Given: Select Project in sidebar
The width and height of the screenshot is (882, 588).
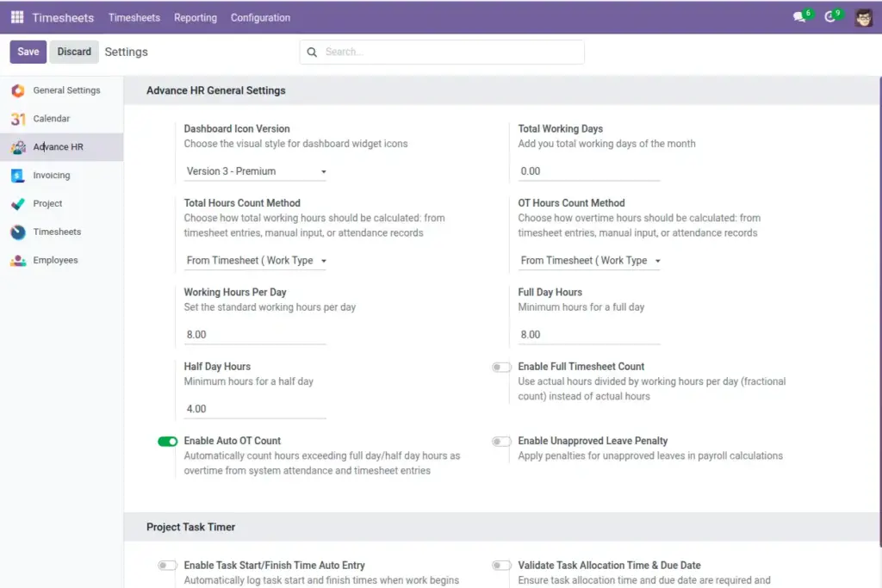Looking at the screenshot, I should 61,203.
